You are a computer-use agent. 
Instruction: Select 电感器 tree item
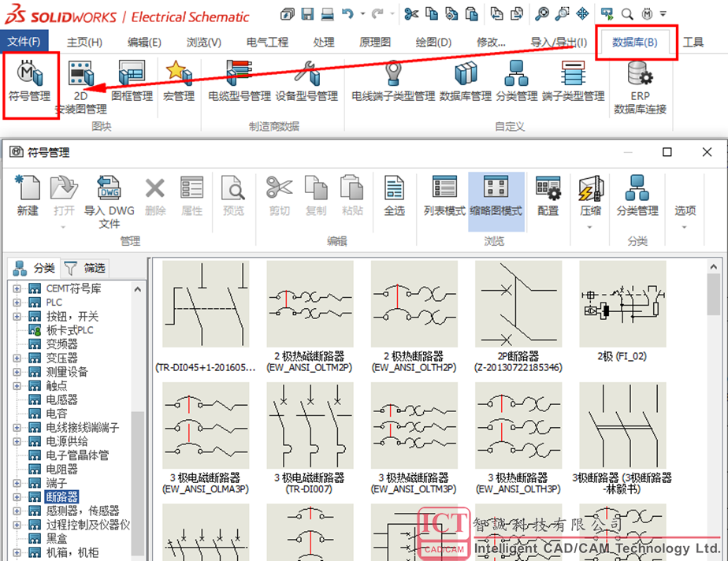coord(61,399)
